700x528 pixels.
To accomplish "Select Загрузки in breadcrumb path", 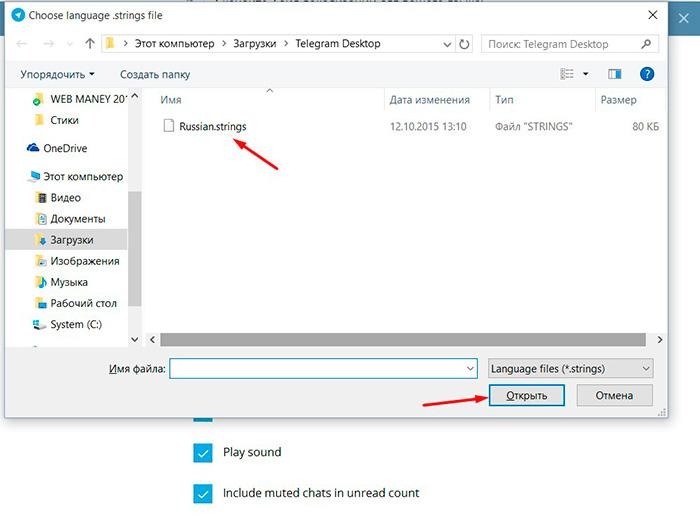I will coord(254,44).
